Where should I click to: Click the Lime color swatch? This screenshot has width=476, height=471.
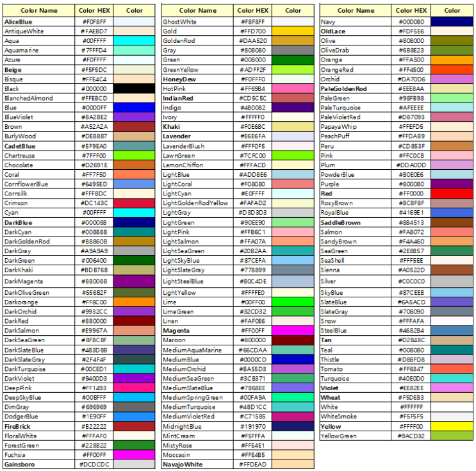[293, 302]
